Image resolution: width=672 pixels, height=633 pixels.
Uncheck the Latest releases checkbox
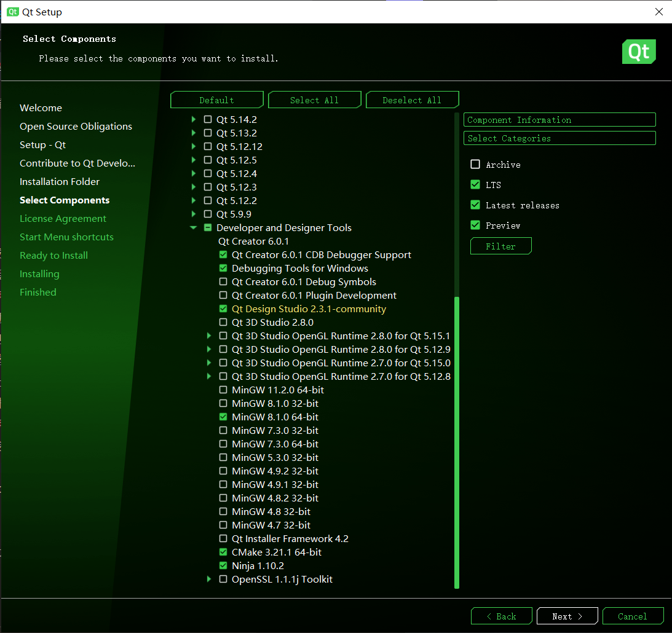tap(475, 205)
